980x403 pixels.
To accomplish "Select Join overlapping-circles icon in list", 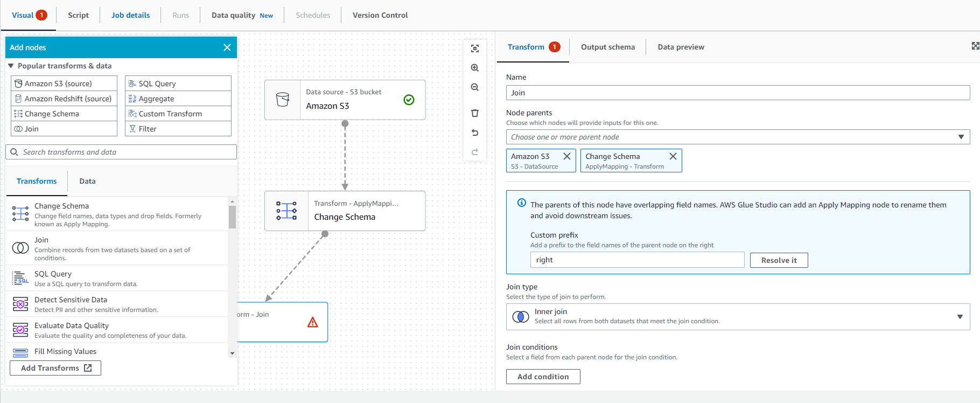I will (20, 248).
